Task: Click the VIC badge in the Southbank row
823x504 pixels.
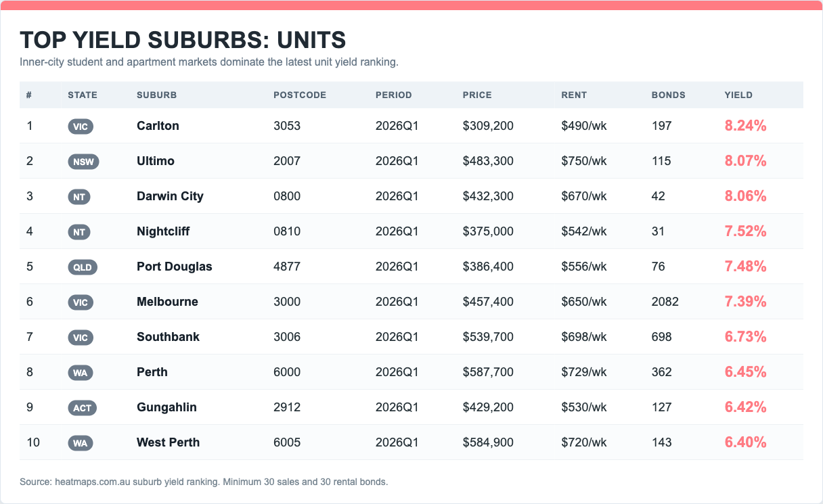Action: (80, 338)
